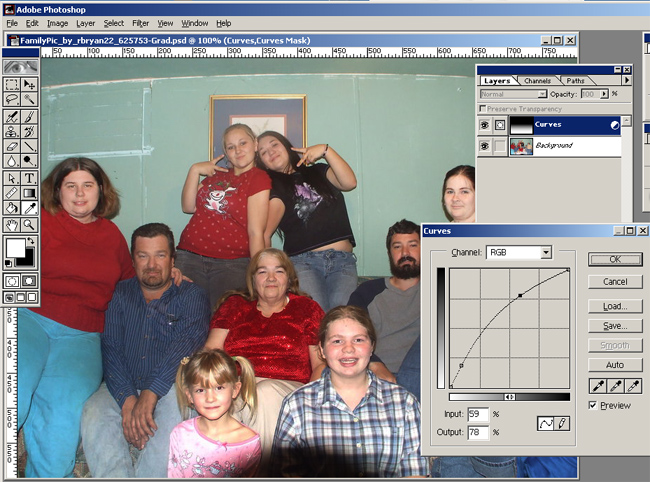The image size is (650, 482).
Task: Hide the Background layer visibility
Action: 485,146
